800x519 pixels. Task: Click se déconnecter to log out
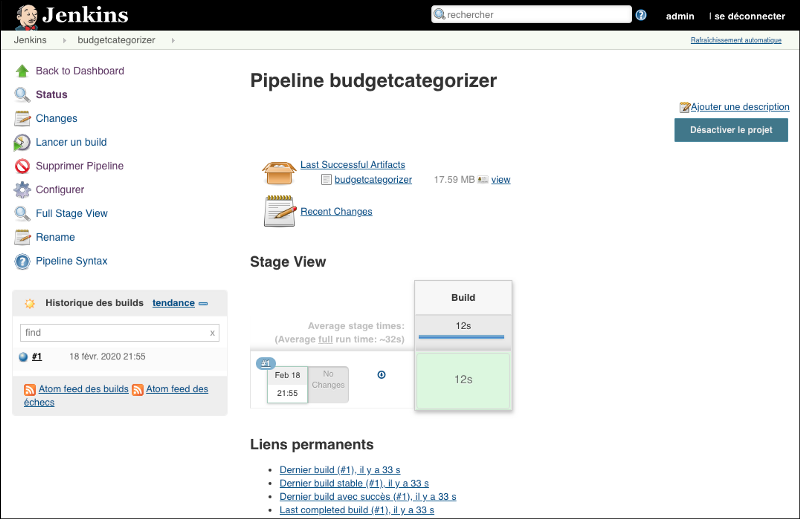click(x=749, y=16)
